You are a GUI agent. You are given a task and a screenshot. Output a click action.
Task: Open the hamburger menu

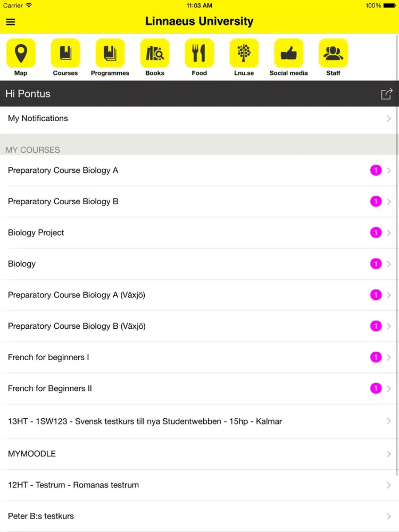(x=11, y=22)
